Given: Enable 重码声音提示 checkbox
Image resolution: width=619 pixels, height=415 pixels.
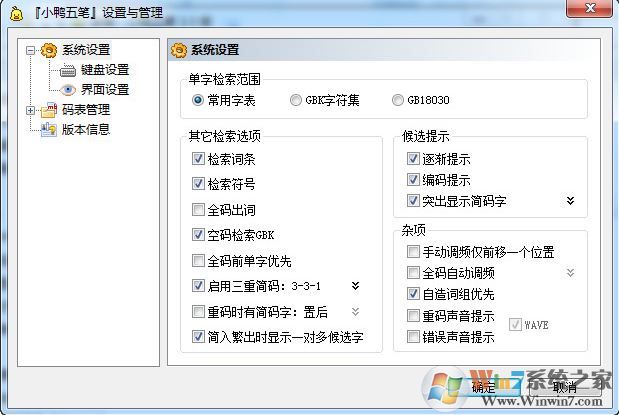Looking at the screenshot, I should [x=413, y=315].
